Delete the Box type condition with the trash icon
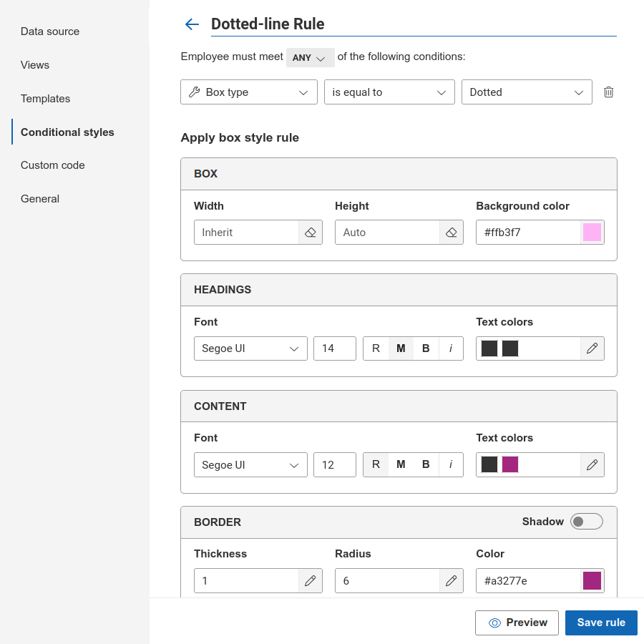The height and width of the screenshot is (644, 644). [608, 92]
